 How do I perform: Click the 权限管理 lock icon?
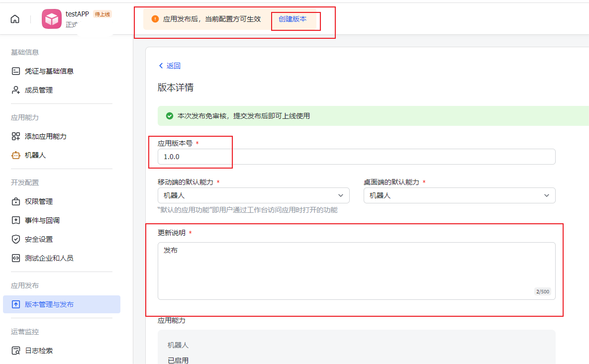pyautogui.click(x=16, y=201)
